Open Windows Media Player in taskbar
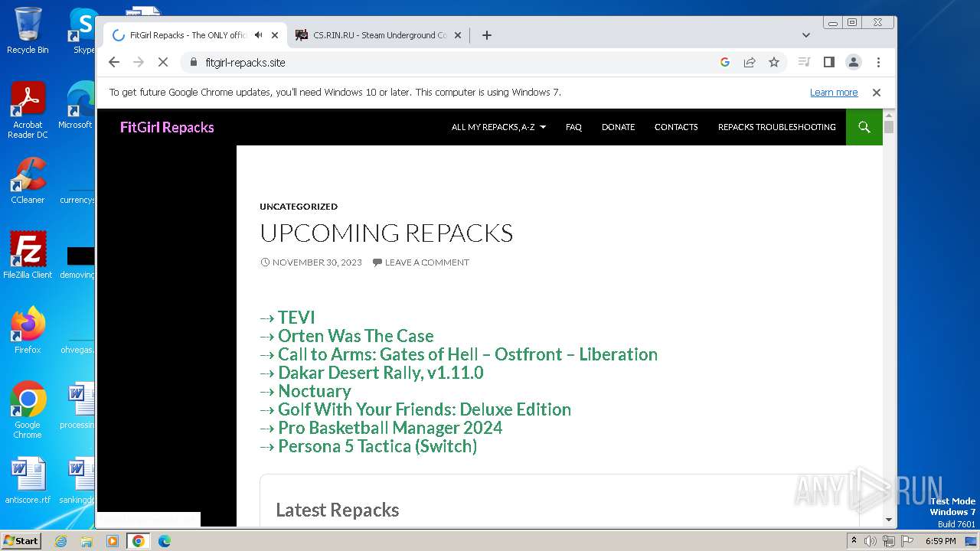Screen dimensions: 980x551 [113, 541]
